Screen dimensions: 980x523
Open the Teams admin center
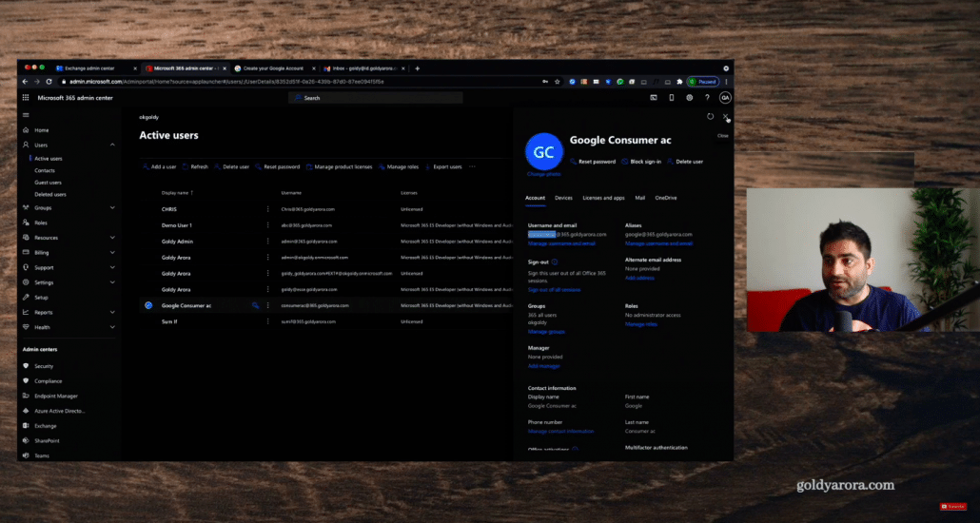[42, 456]
